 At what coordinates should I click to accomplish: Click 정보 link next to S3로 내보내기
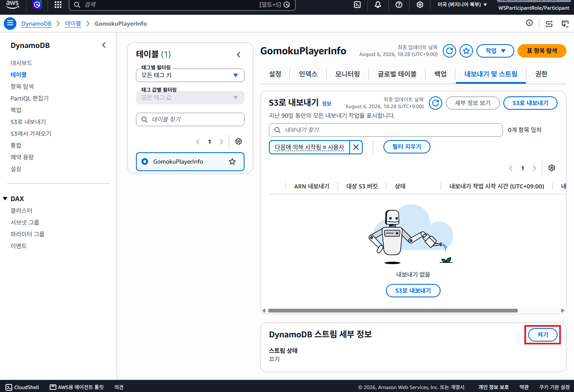coord(327,103)
